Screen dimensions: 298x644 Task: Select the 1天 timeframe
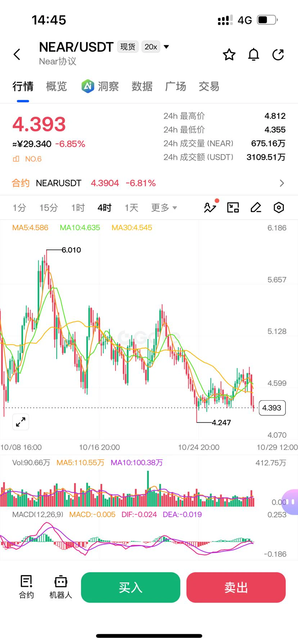click(131, 208)
